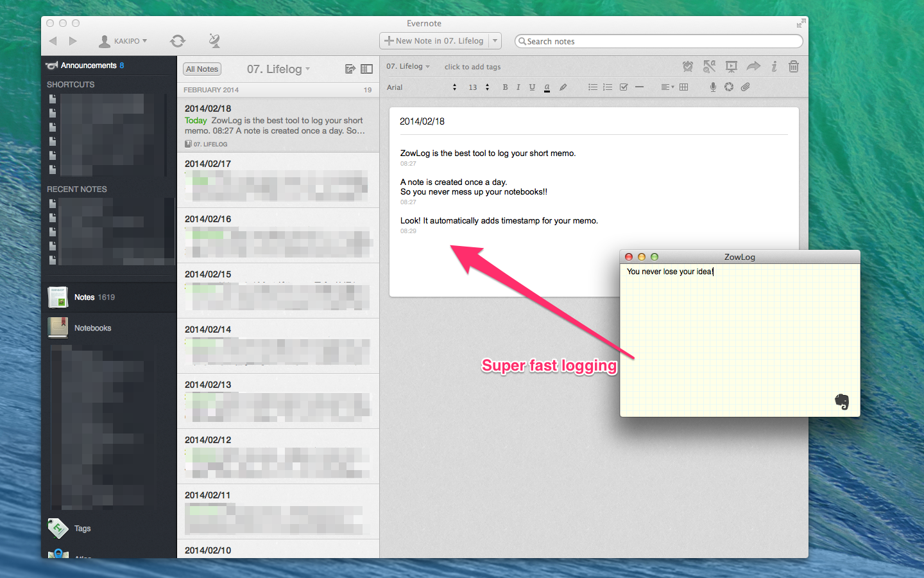Image resolution: width=924 pixels, height=578 pixels.
Task: Open the text alignment dropdown
Action: (667, 87)
